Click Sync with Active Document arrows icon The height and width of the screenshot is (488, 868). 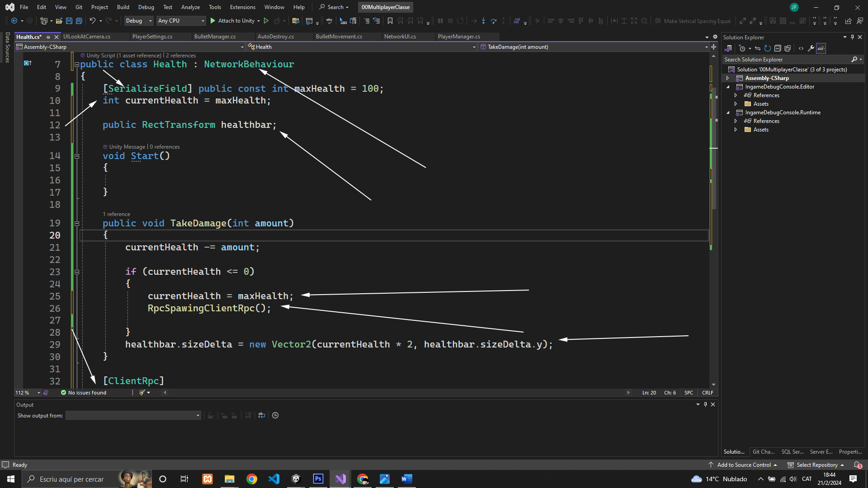pos(757,48)
